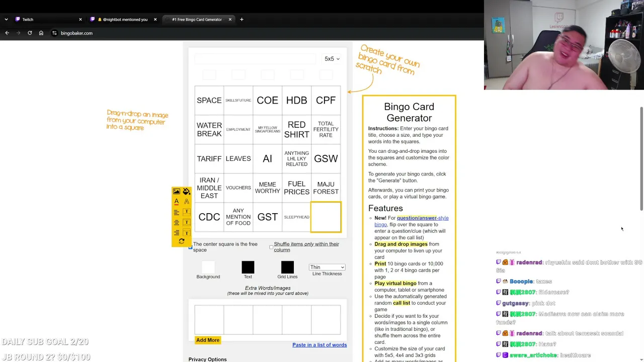644x362 pixels.
Task: Align square text right
Action: pos(176,233)
